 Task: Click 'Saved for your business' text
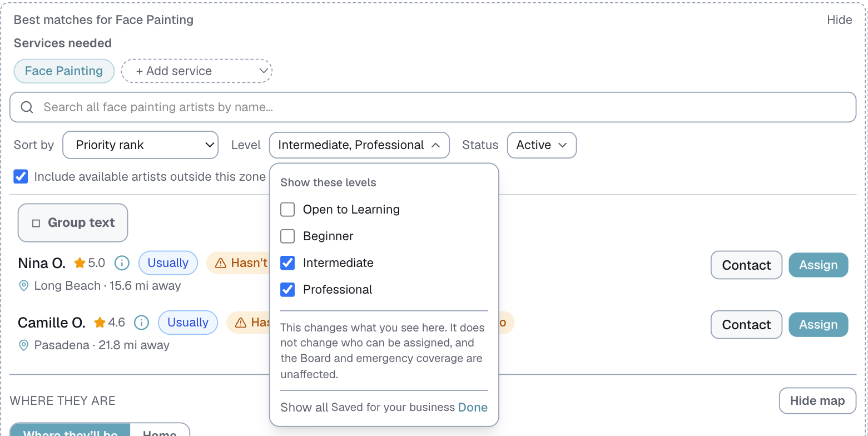pos(393,408)
